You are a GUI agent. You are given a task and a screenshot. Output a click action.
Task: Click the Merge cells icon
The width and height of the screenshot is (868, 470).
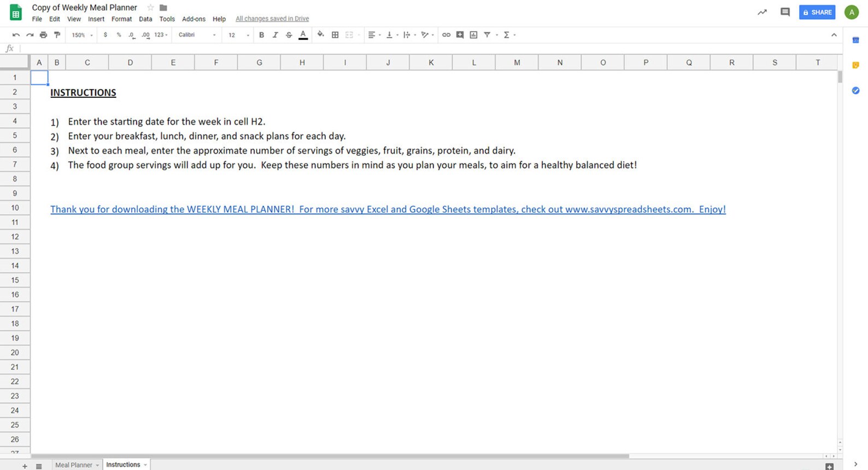pyautogui.click(x=349, y=35)
